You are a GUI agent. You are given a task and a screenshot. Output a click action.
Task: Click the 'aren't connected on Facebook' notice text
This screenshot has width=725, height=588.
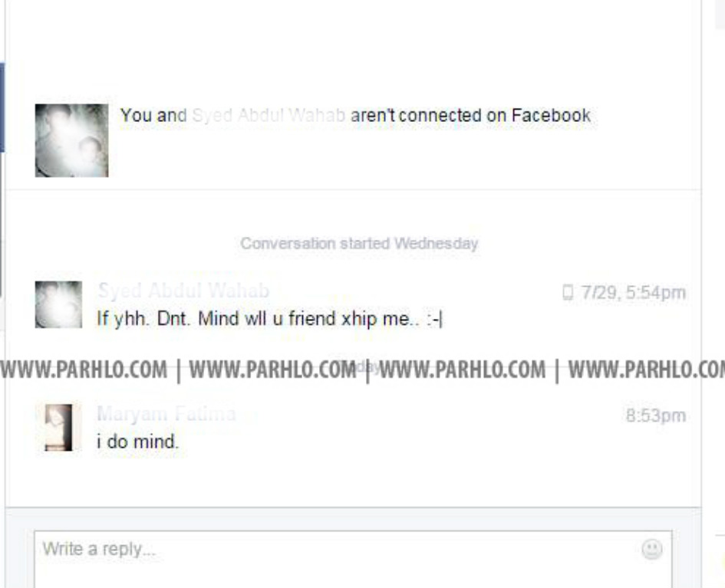[x=471, y=115]
